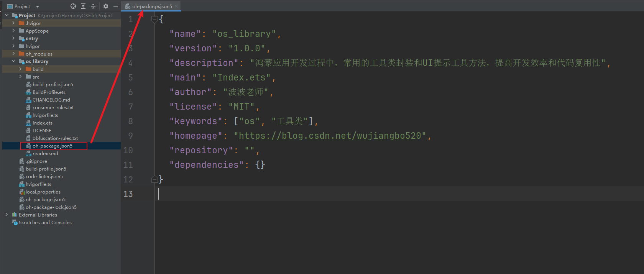Click the Index.ets file icon
The height and width of the screenshot is (274, 644).
(x=28, y=123)
